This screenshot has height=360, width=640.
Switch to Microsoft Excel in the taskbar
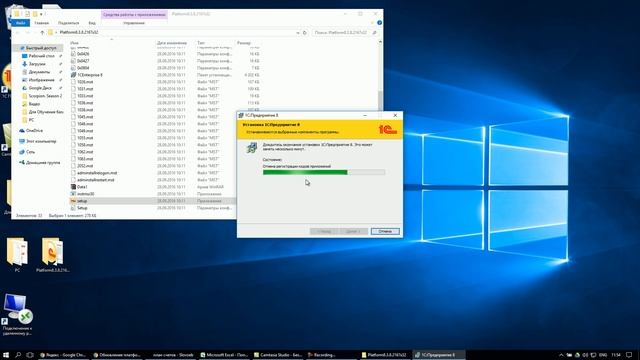[224, 355]
